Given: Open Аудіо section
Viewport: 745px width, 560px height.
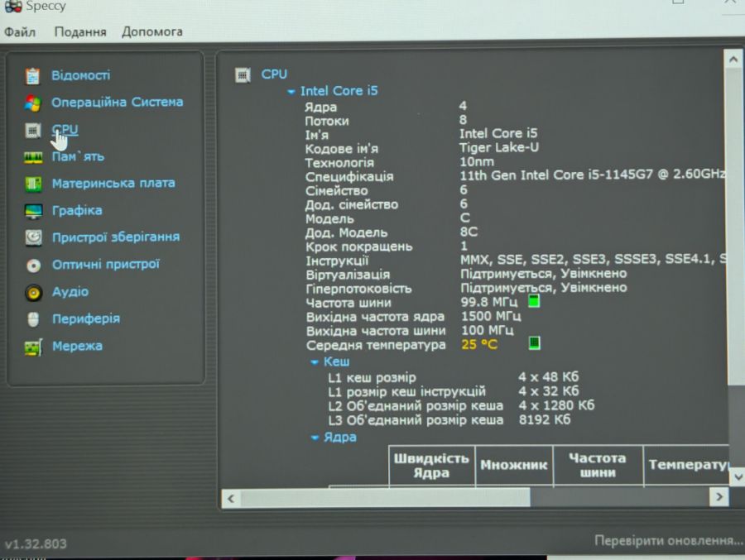Looking at the screenshot, I should (x=70, y=292).
